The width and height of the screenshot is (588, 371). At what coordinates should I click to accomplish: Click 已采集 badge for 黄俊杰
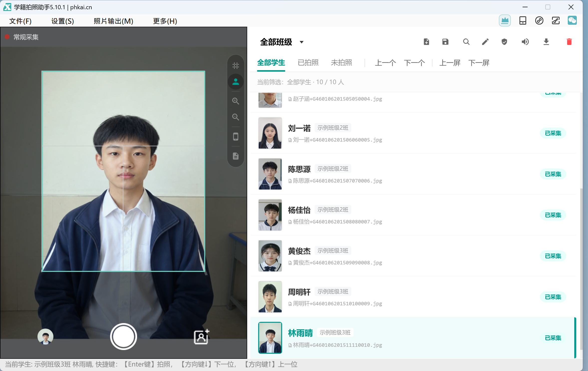tap(553, 256)
